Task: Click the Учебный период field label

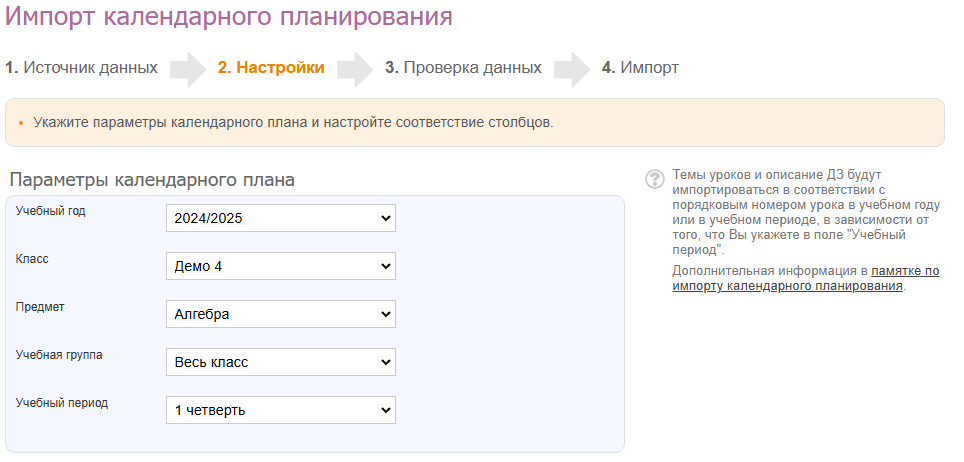Action: (62, 403)
